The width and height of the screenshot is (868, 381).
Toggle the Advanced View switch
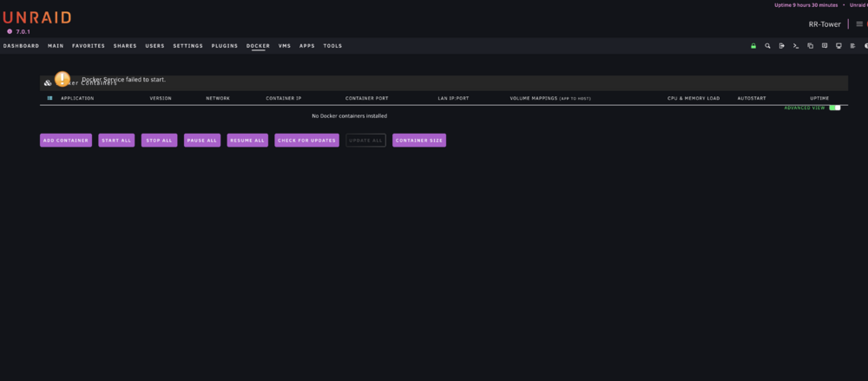pos(835,108)
